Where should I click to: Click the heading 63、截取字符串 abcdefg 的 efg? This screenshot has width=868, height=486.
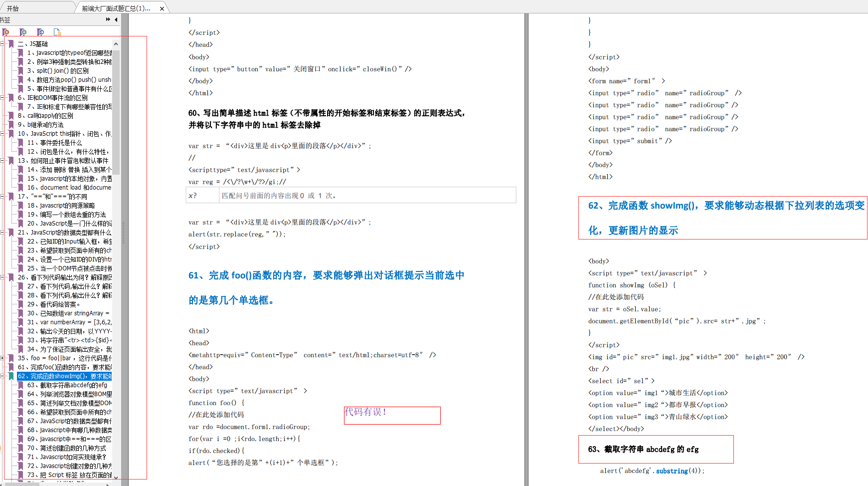coord(643,449)
